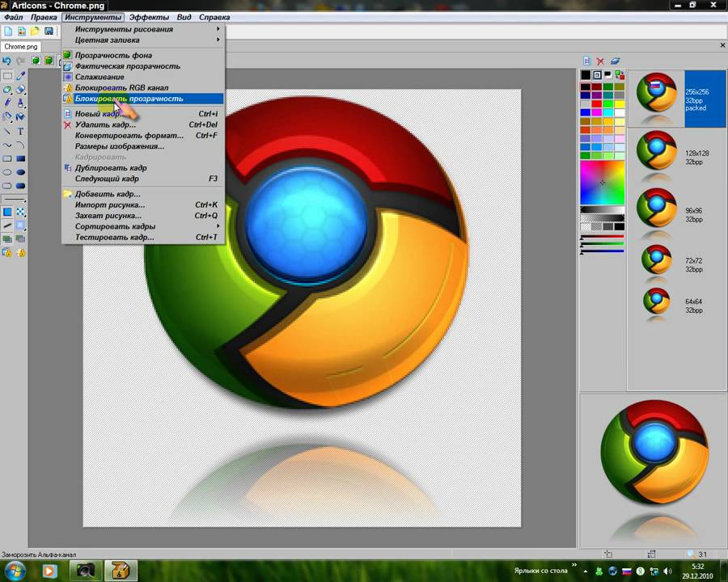728x582 pixels.
Task: Select the Text tool
Action: click(20, 132)
